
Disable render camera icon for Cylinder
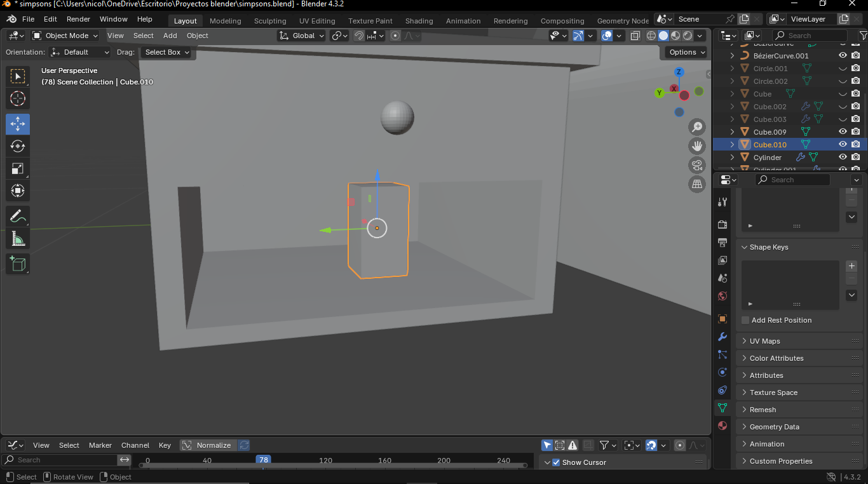[856, 157]
